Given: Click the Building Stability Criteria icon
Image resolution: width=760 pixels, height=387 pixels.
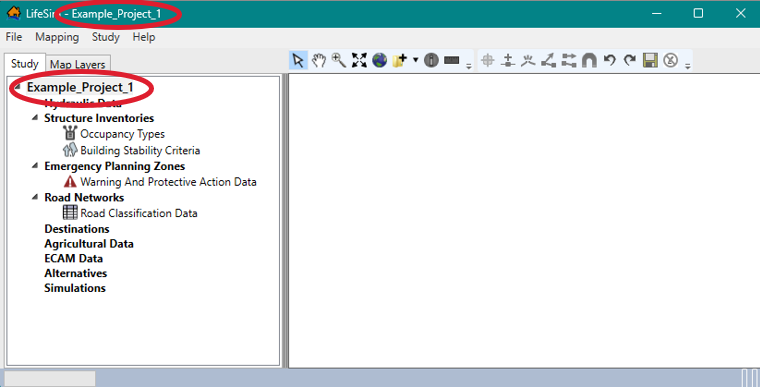Looking at the screenshot, I should [70, 150].
